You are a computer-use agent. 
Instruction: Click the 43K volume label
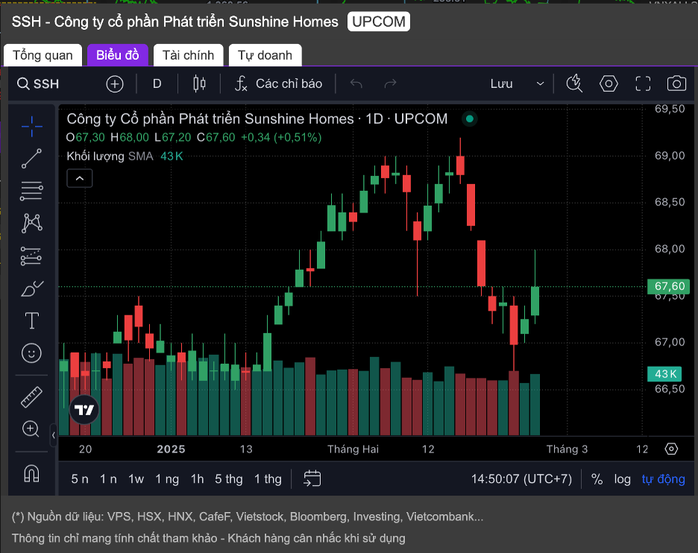click(665, 374)
